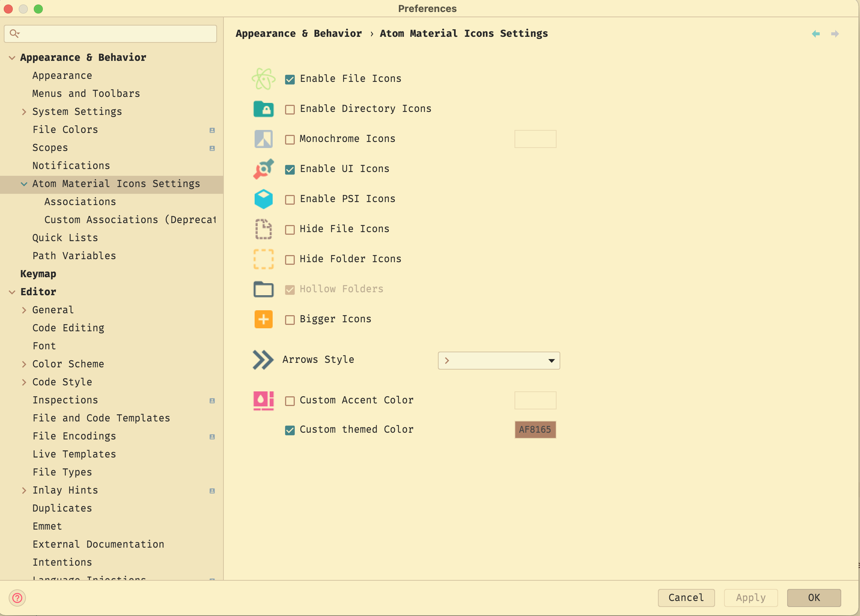Open Quick Lists
This screenshot has width=860, height=616.
point(65,237)
